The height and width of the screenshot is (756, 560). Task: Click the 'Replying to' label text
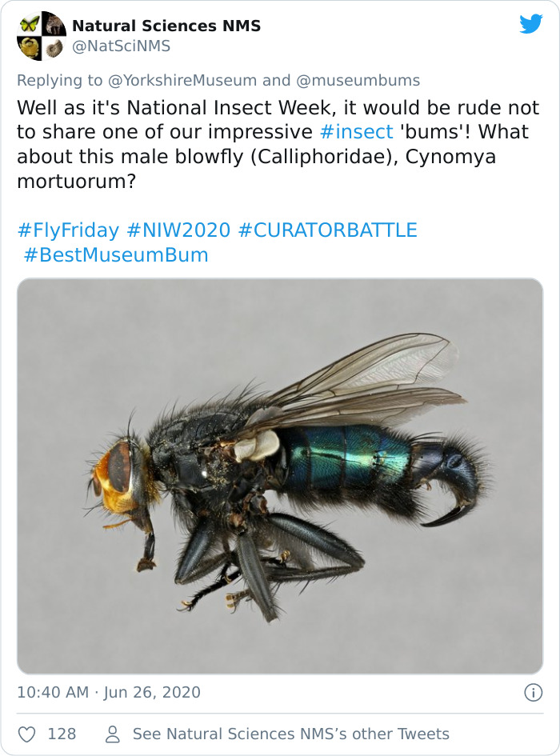60,80
